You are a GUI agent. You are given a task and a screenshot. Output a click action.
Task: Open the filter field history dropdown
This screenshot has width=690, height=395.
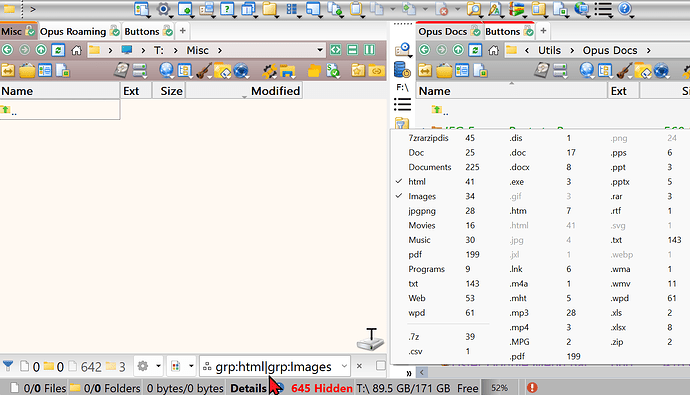344,366
